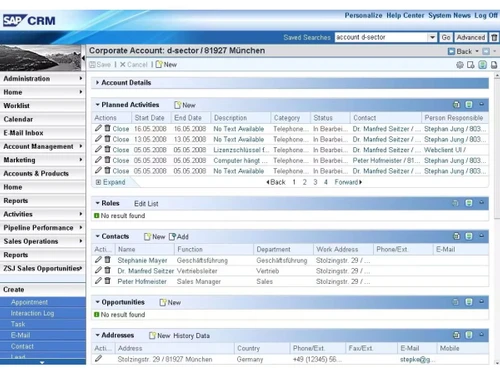
Task: Delete the planned activity dated 16.05.2008
Action: [107, 128]
